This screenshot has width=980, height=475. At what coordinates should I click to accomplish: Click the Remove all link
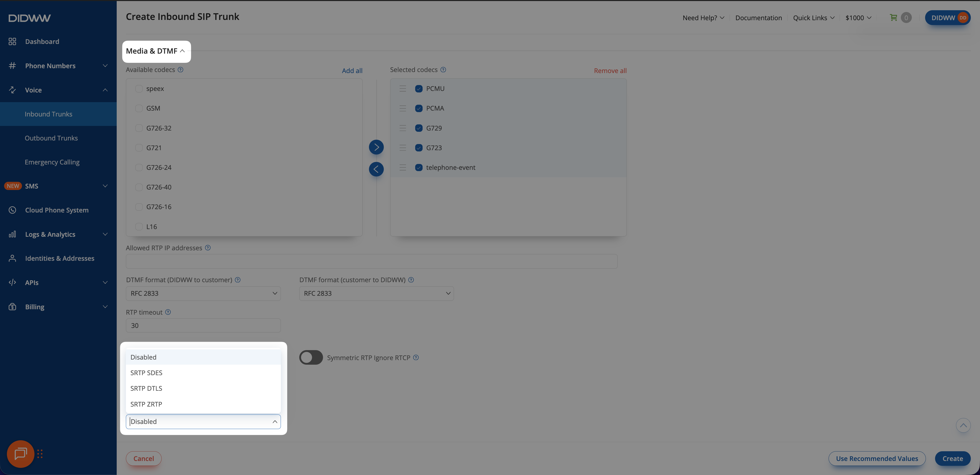[x=610, y=71]
